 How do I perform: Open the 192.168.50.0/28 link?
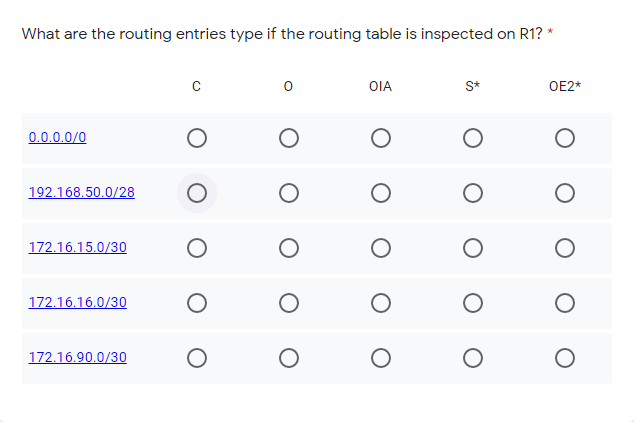point(82,192)
